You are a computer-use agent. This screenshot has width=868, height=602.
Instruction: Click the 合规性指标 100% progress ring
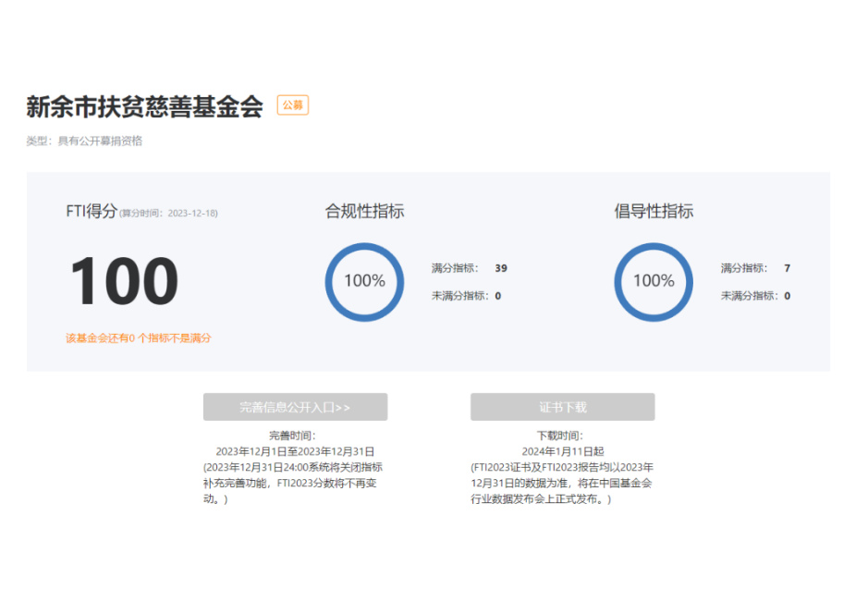click(364, 281)
